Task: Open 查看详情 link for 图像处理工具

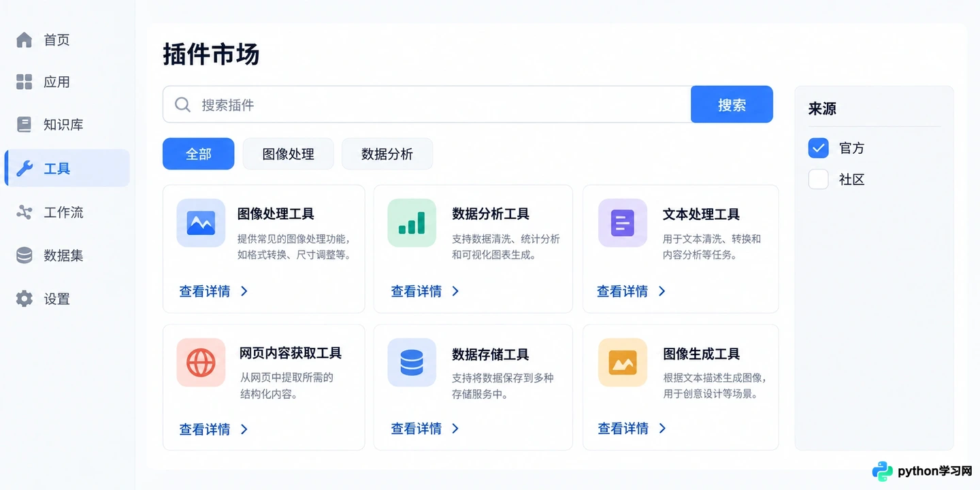Action: click(x=205, y=291)
